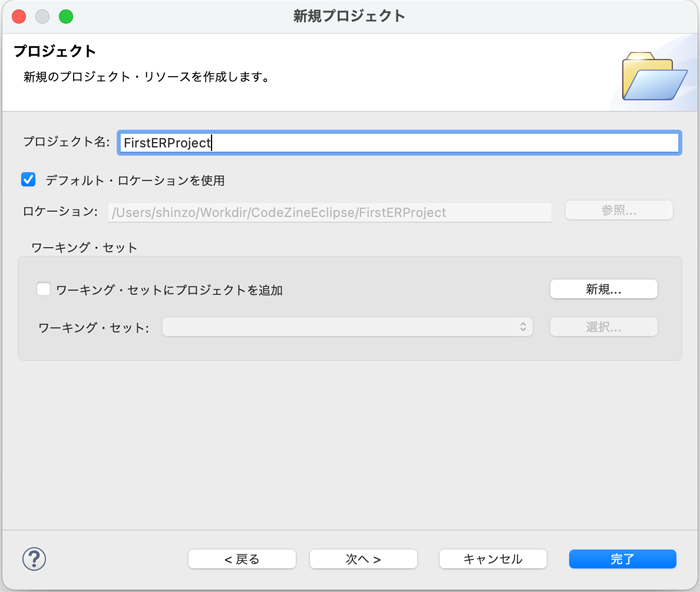This screenshot has width=700, height=592.
Task: Click the project folder icon in header
Action: 654,76
